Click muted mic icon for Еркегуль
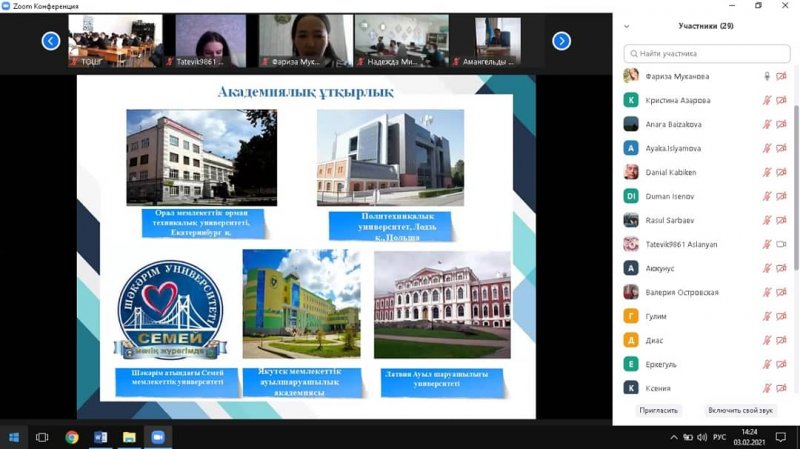 (766, 364)
